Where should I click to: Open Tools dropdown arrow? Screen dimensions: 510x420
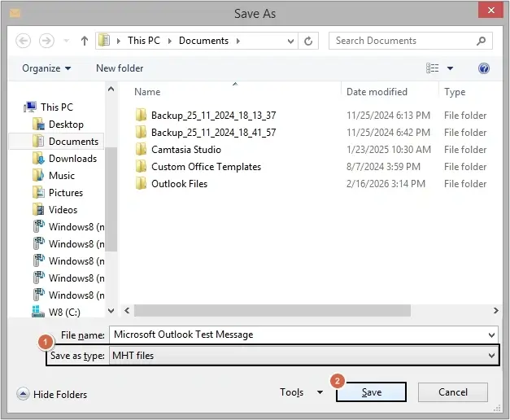tap(320, 392)
